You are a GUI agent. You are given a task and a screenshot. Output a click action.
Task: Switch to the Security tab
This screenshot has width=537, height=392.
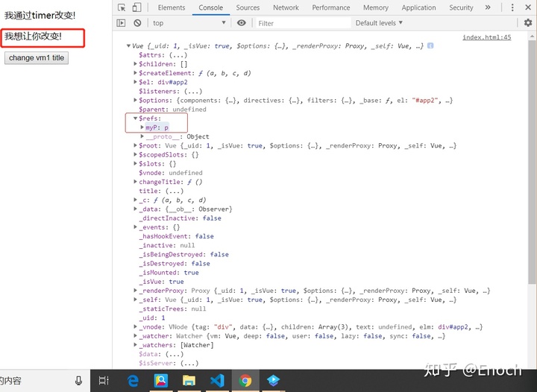click(x=461, y=7)
